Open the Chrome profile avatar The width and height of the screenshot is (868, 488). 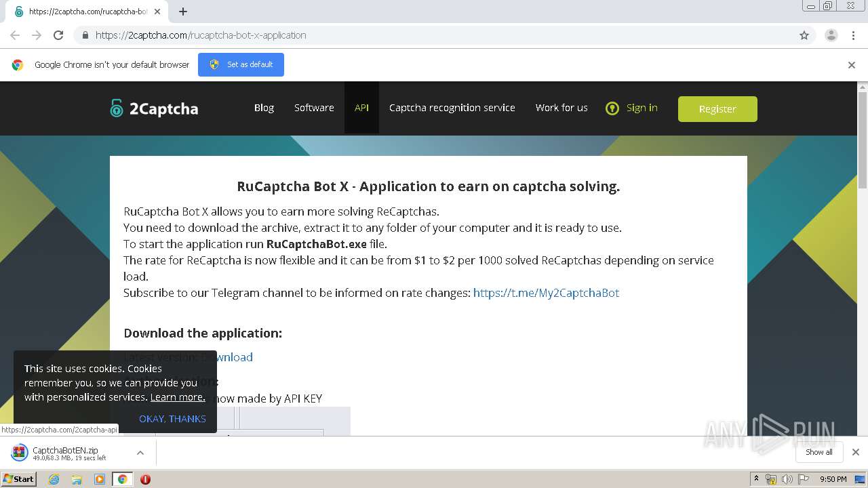pos(831,35)
